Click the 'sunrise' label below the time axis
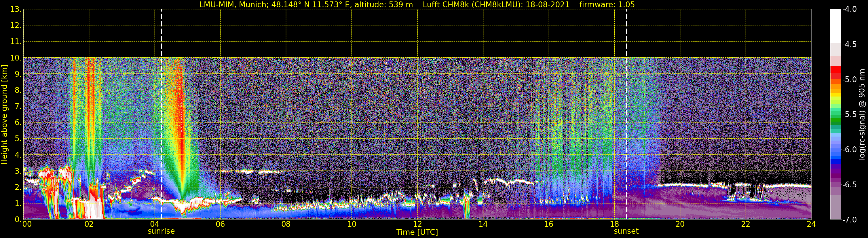 161,231
